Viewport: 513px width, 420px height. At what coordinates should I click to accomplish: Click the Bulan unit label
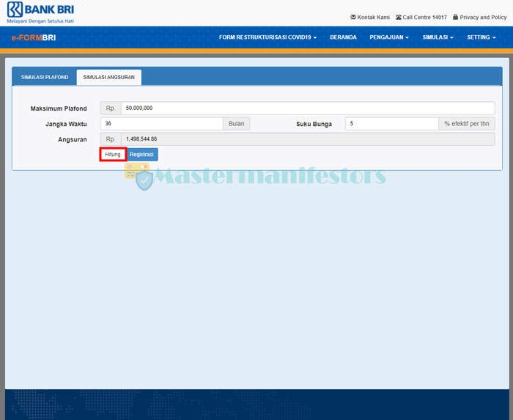[237, 124]
